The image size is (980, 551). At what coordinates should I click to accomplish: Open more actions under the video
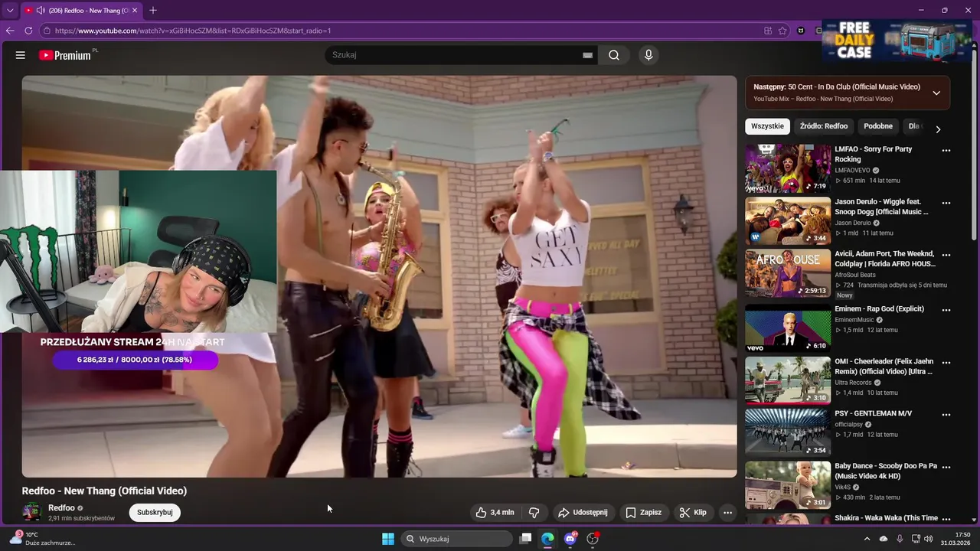click(x=727, y=512)
